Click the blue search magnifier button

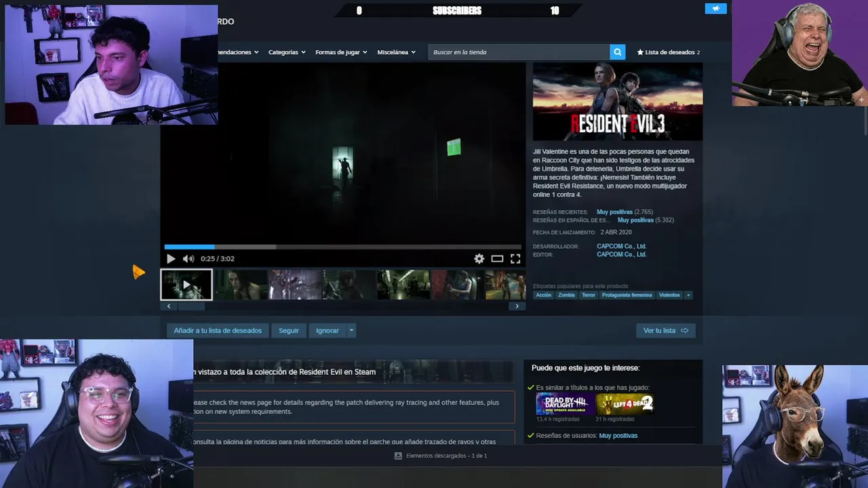(x=617, y=52)
